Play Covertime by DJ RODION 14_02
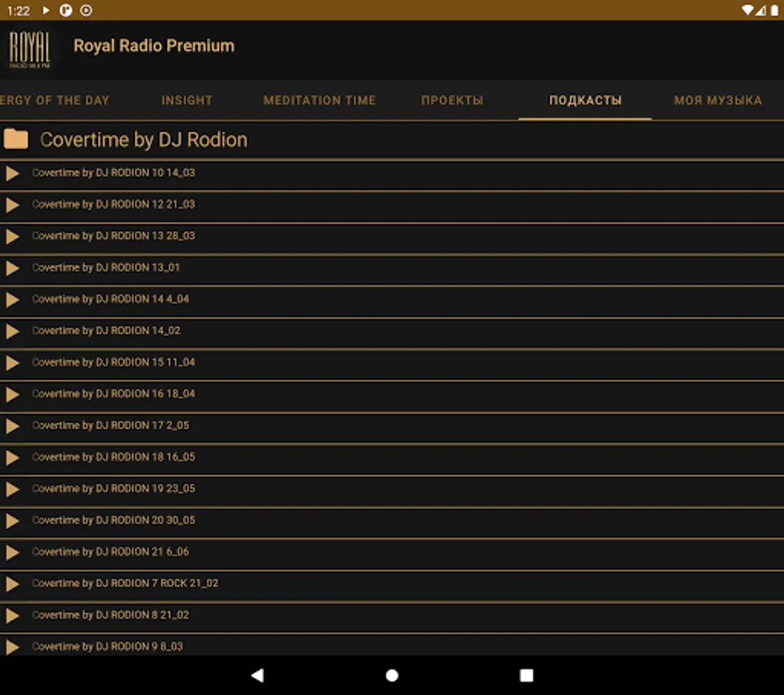 point(12,331)
